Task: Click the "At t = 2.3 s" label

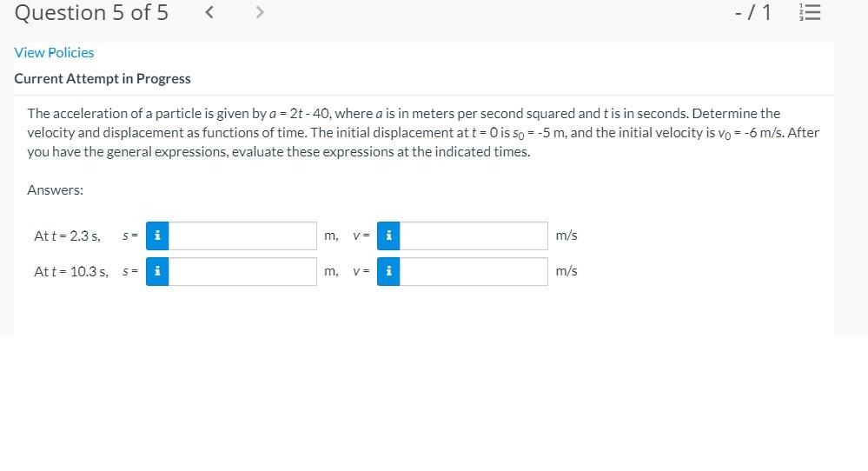Action: click(67, 235)
